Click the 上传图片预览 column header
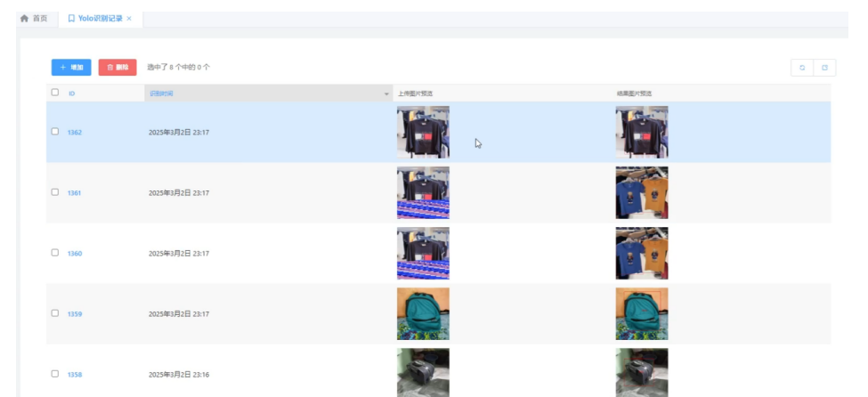 coord(415,93)
